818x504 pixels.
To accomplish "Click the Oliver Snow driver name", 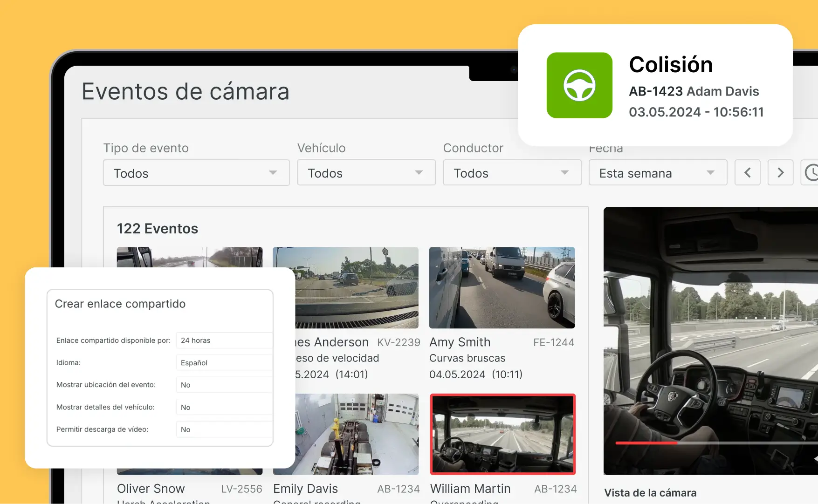I will pos(151,489).
